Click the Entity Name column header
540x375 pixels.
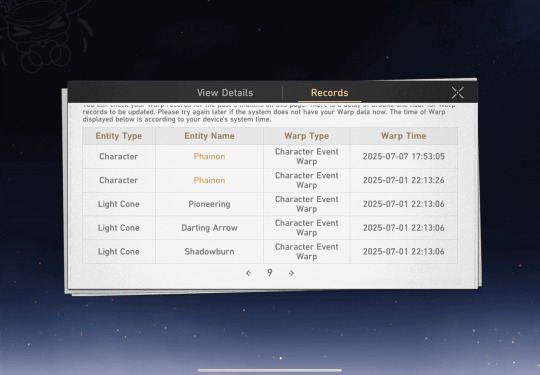[209, 136]
